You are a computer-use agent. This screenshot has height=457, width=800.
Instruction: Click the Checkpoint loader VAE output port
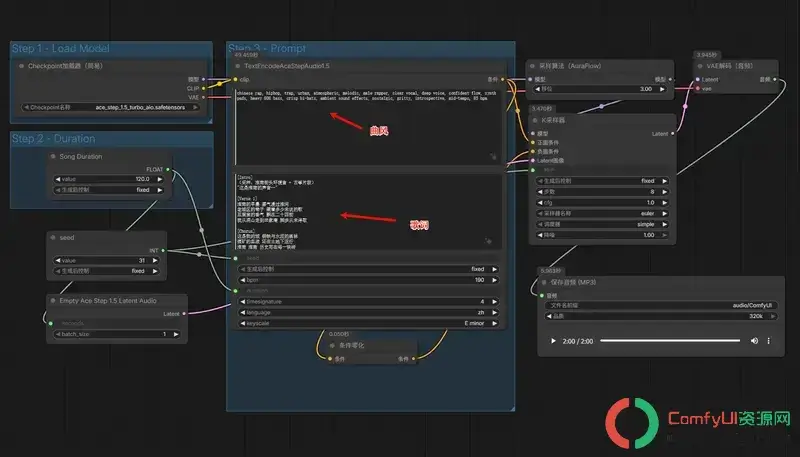pos(203,97)
